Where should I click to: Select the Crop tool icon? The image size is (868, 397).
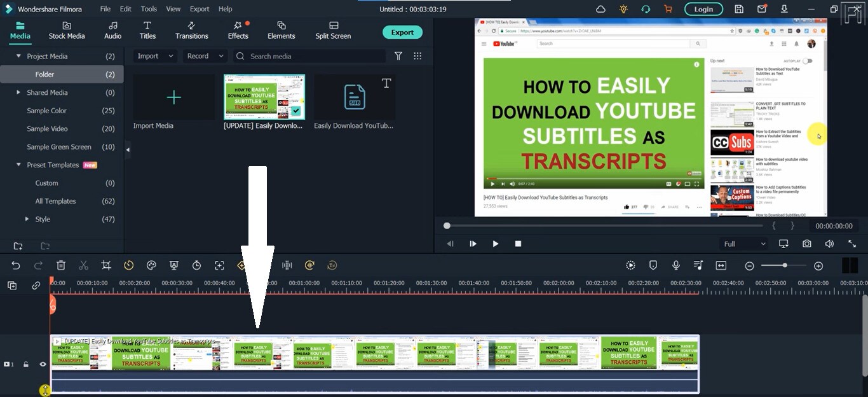[106, 265]
